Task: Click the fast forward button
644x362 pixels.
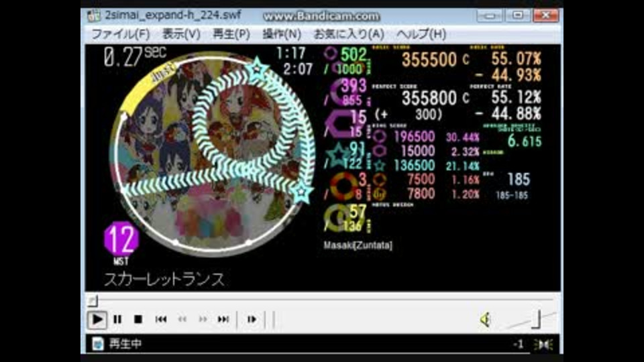Action: 203,319
